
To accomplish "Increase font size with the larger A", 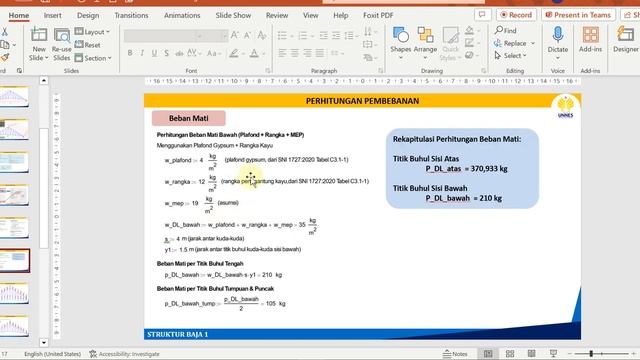I will 235,36.
